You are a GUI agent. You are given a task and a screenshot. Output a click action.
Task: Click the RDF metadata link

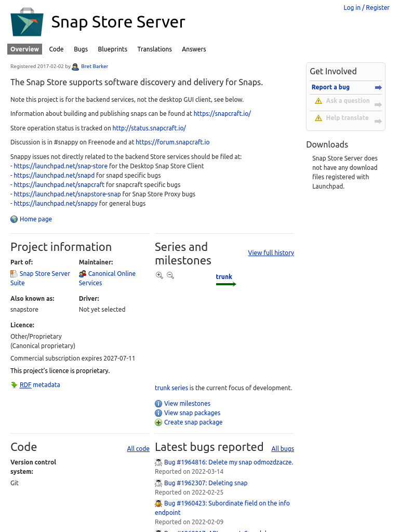(x=39, y=385)
